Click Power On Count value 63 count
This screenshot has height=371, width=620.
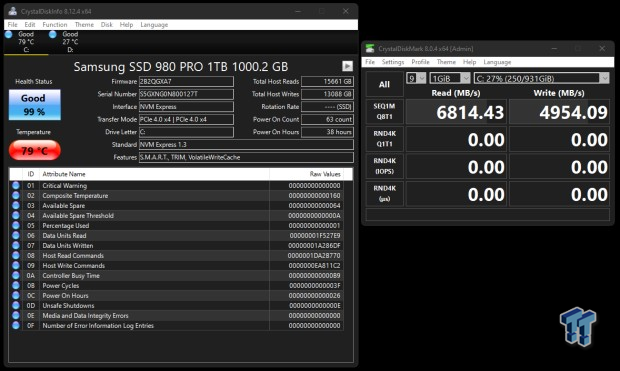327,119
